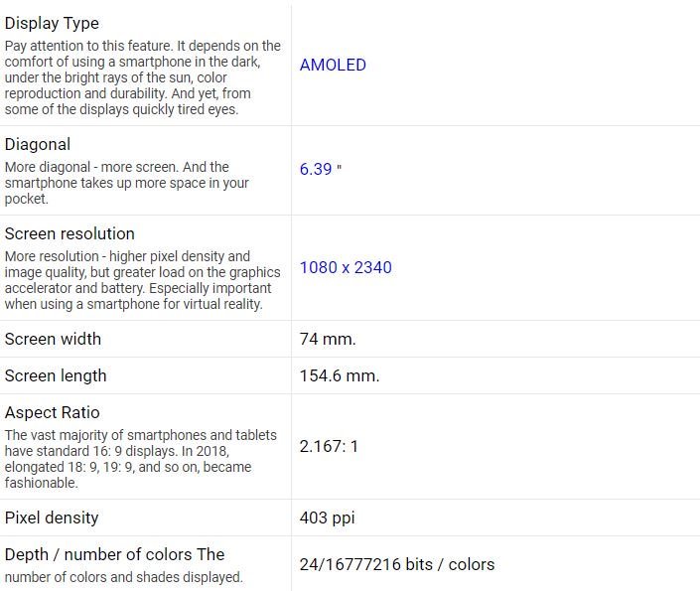This screenshot has width=700, height=591.
Task: Click the Pixel density label
Action: [52, 517]
